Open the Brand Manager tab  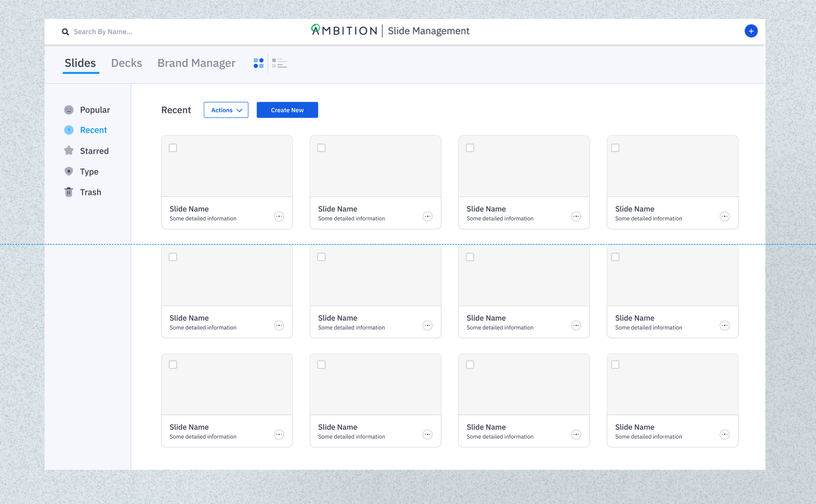(197, 63)
